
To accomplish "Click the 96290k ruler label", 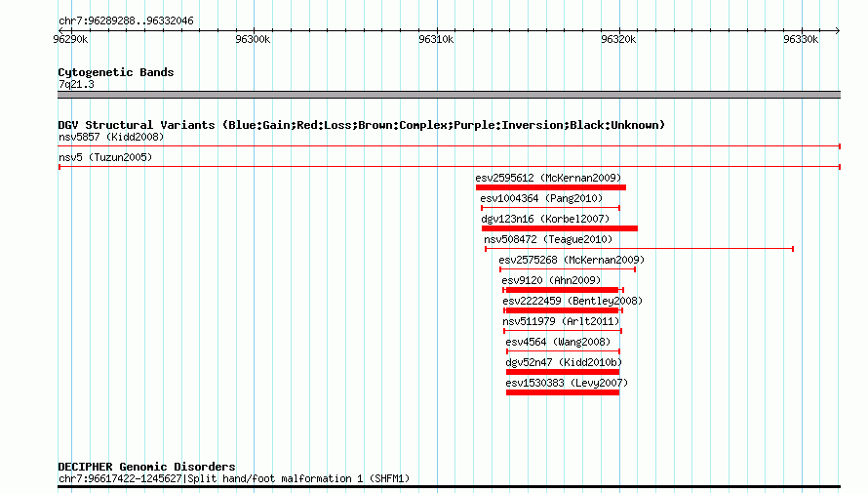I will 70,39.
